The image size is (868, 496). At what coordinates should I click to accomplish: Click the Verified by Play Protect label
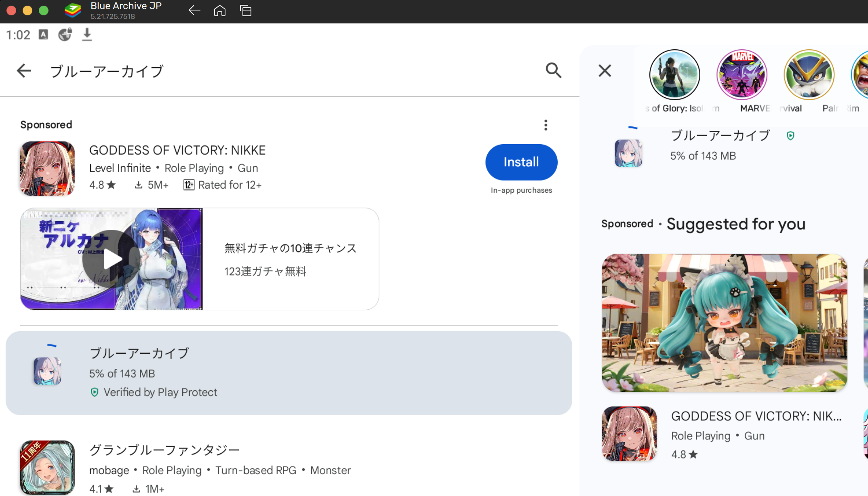(160, 392)
